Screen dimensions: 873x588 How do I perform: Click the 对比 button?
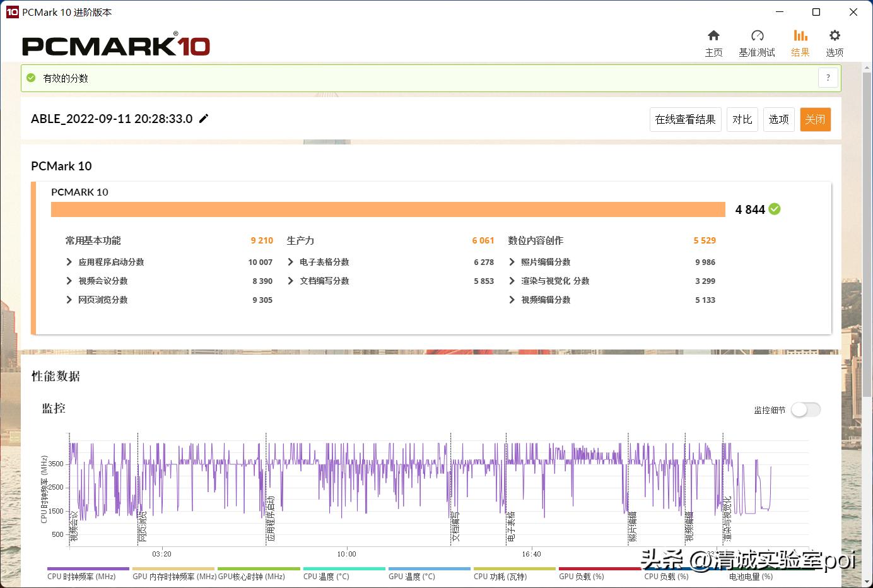pos(742,119)
